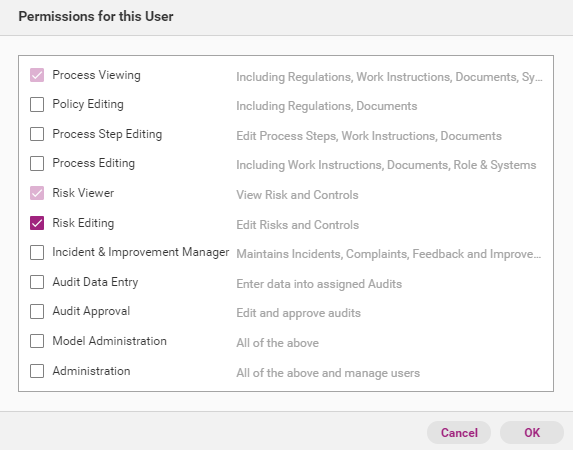Screen dimensions: 573x450
Task: Select the Model Administration label
Action: 109,341
